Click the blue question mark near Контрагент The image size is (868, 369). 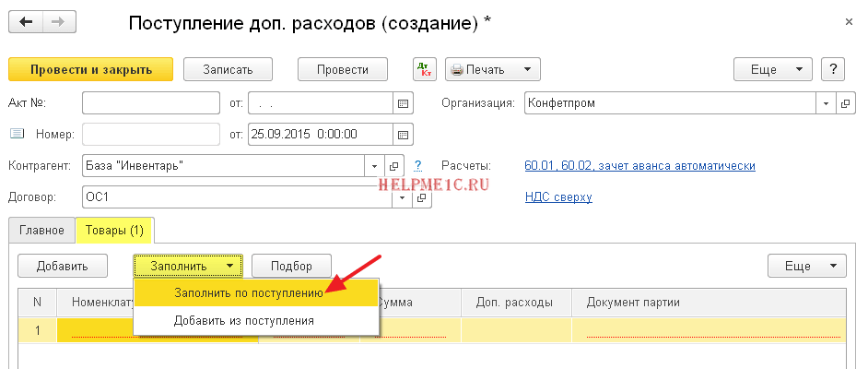pyautogui.click(x=418, y=166)
